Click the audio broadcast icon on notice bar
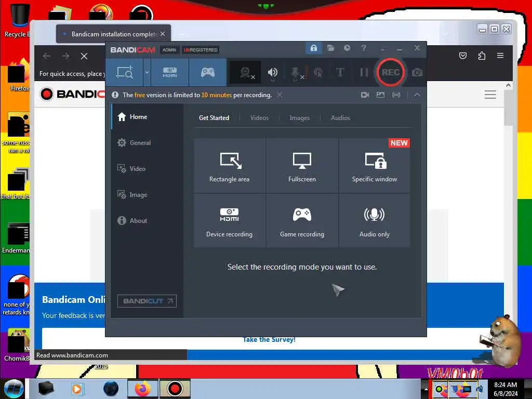 coord(396,95)
